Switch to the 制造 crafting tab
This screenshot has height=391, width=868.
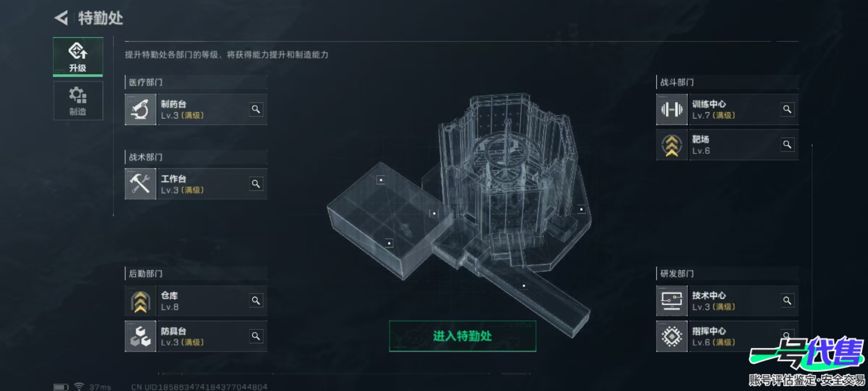tap(78, 101)
